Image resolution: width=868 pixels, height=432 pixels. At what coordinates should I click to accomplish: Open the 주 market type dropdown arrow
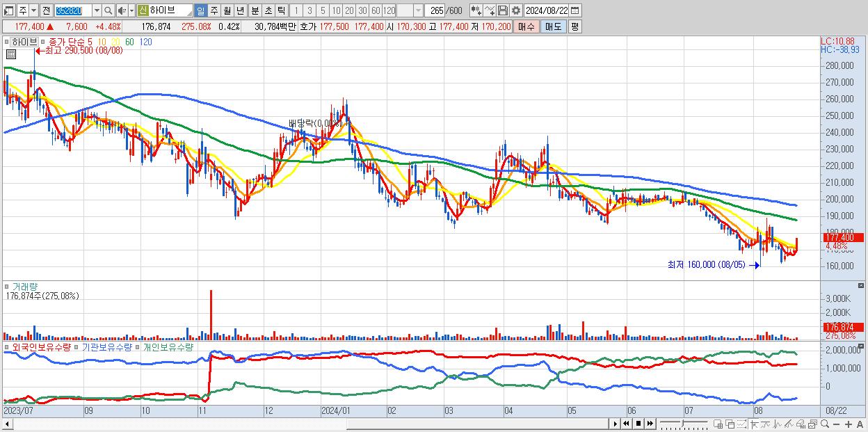(x=33, y=10)
